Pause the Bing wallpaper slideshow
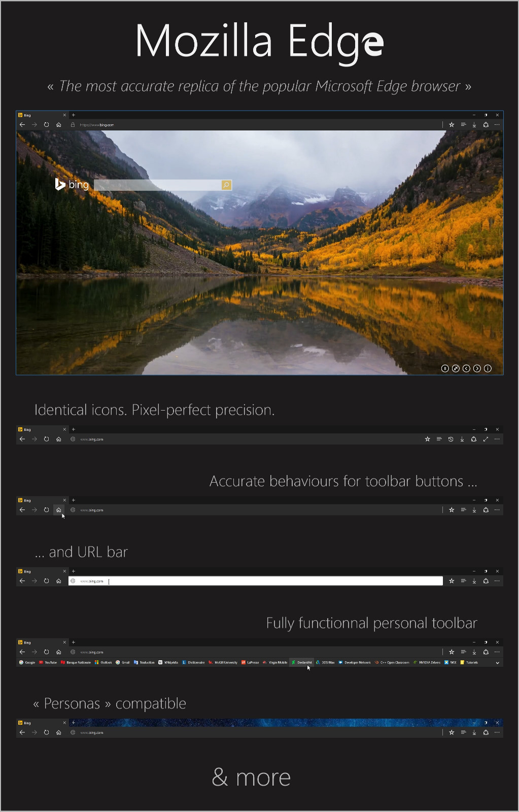 coord(445,368)
